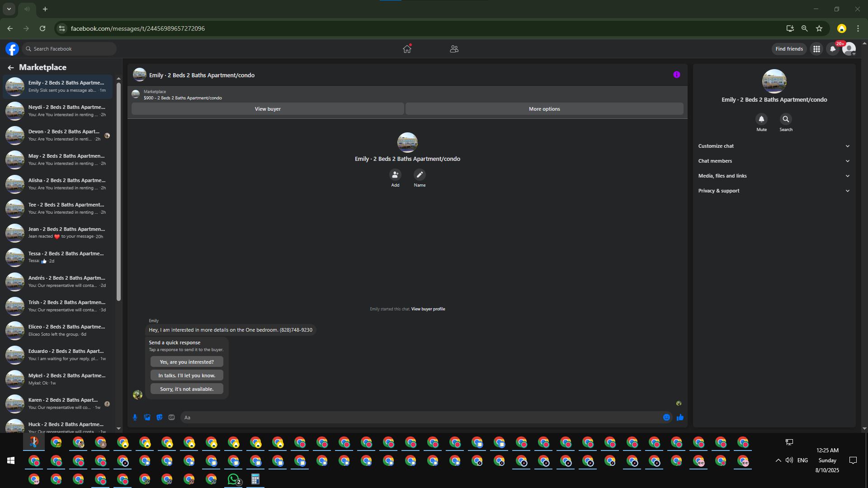868x488 pixels.
Task: Expand the Customize chat section
Action: coord(774,146)
